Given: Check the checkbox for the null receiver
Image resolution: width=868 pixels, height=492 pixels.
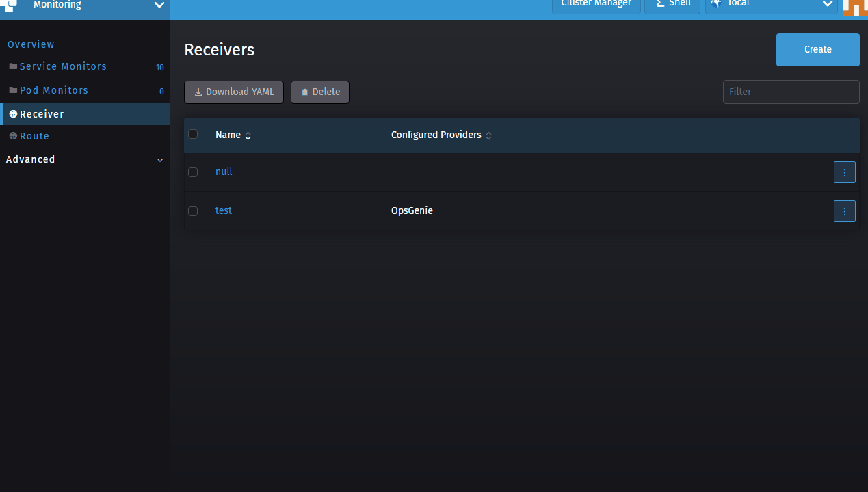Looking at the screenshot, I should point(193,172).
